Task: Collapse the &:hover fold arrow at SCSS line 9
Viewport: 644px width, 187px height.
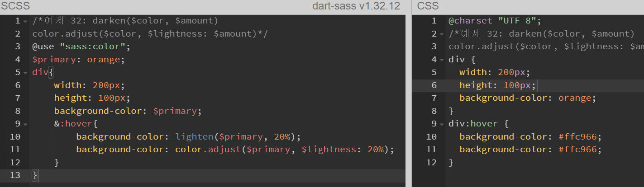Action: pyautogui.click(x=25, y=124)
